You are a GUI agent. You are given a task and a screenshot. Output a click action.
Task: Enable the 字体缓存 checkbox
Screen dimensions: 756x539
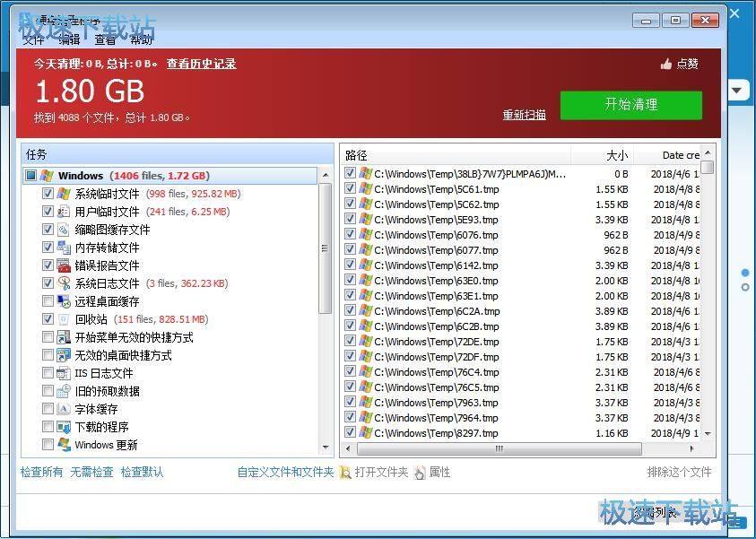48,409
